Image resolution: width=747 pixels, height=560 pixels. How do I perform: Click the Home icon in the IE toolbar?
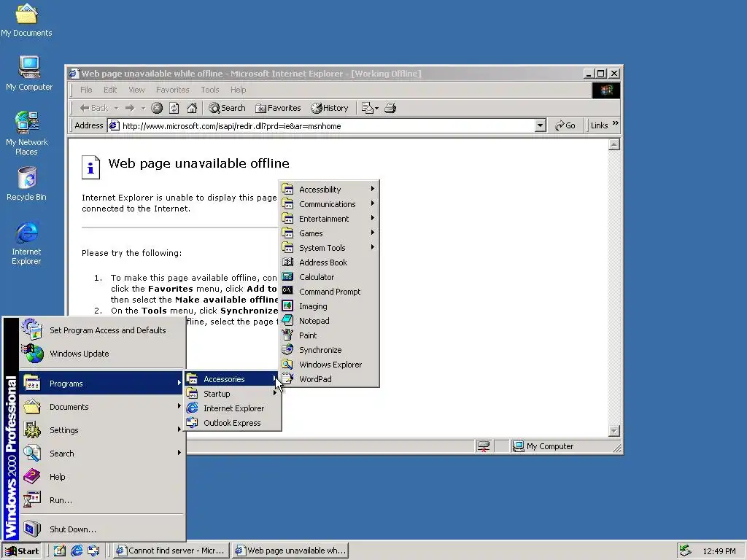(x=192, y=108)
